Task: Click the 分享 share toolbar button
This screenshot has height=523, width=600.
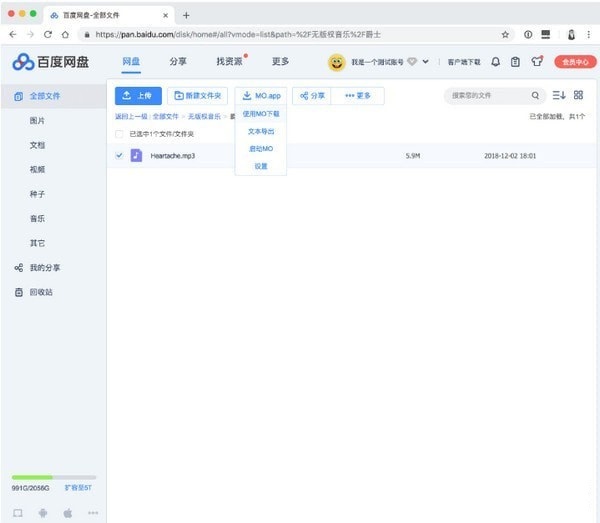Action: [312, 96]
